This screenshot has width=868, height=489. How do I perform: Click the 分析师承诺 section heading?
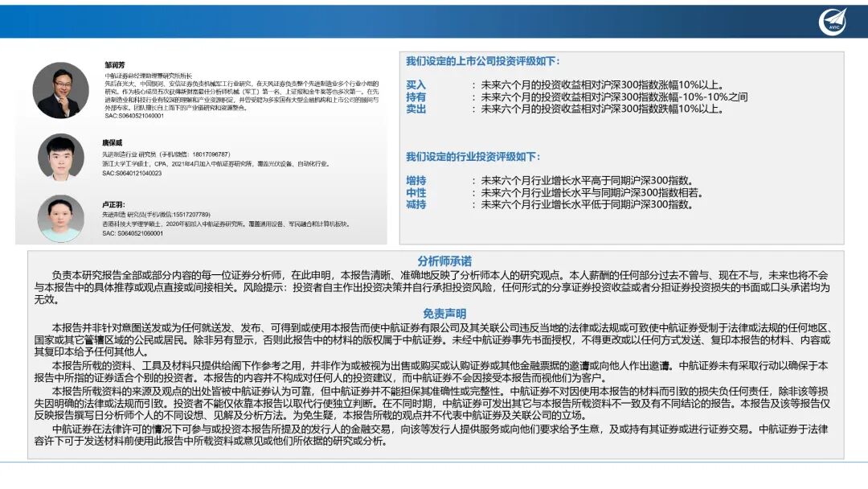coord(444,261)
